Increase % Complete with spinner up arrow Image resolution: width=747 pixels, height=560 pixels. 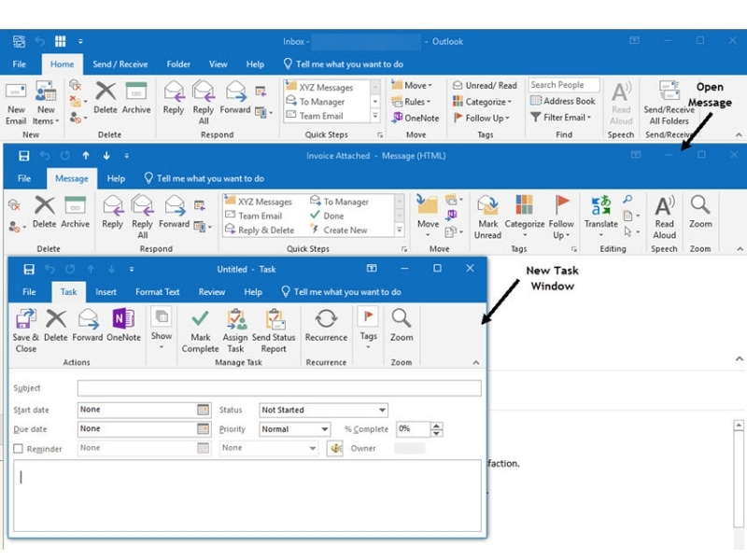pyautogui.click(x=436, y=426)
